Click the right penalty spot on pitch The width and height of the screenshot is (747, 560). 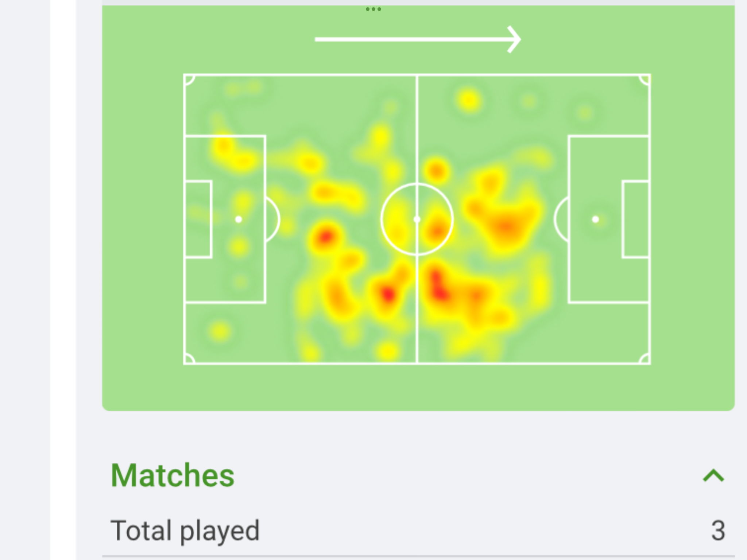click(595, 219)
